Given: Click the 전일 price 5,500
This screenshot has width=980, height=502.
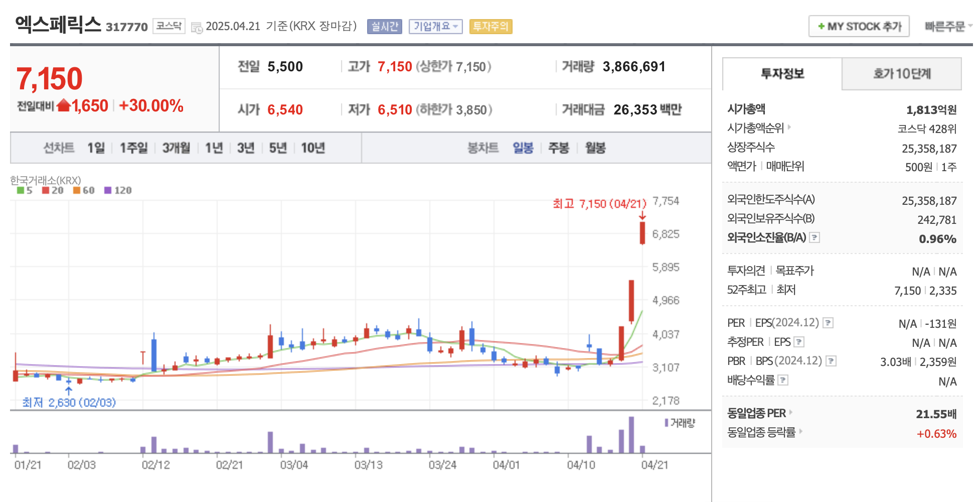Looking at the screenshot, I should point(285,67).
